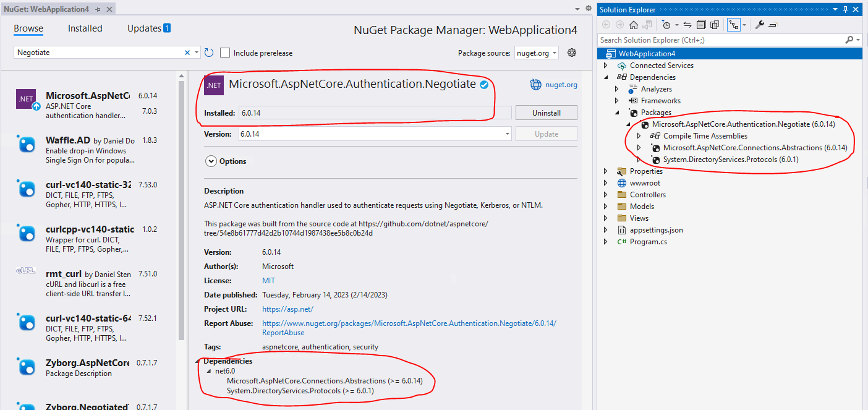Expand the Connected Services node
Screen dimensions: 868x410
pos(606,66)
